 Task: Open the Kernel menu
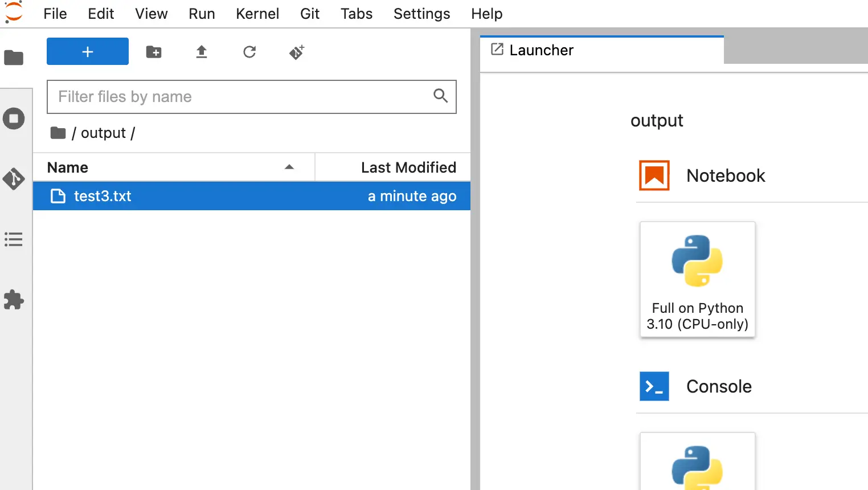pos(257,14)
